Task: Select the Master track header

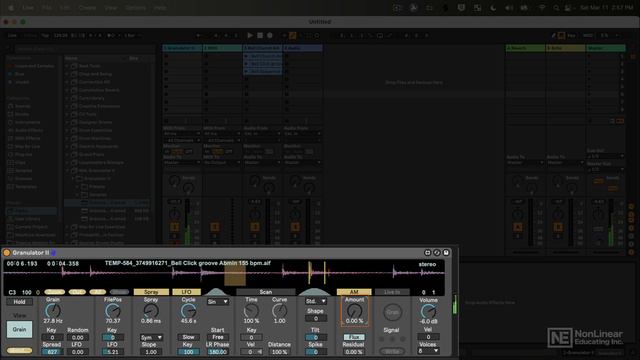Action: tap(606, 48)
